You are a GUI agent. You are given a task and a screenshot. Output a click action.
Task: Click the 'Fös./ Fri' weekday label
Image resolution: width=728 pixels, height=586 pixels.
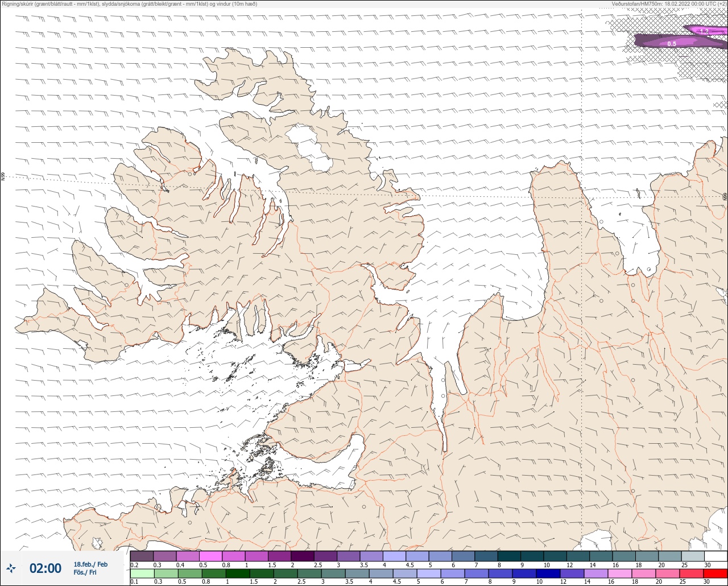(85, 572)
